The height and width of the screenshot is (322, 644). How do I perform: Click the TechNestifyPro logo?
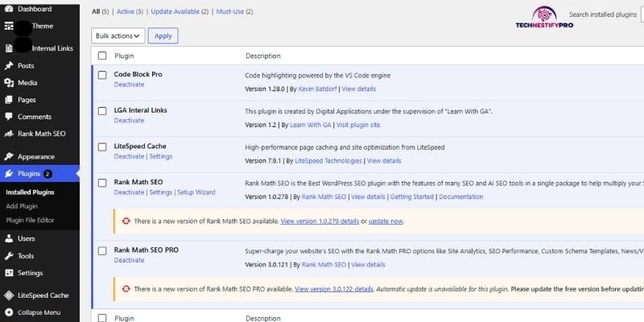pyautogui.click(x=544, y=17)
